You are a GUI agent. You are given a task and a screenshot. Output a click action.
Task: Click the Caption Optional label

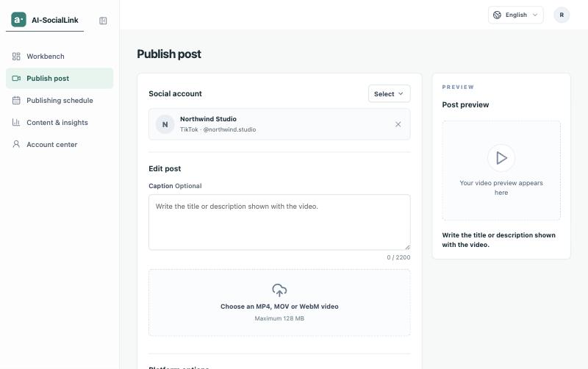coord(175,186)
